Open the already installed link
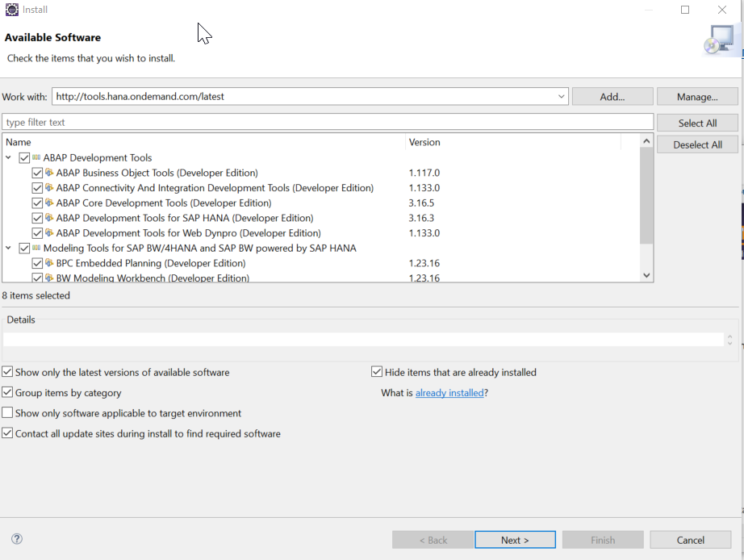 pyautogui.click(x=449, y=393)
